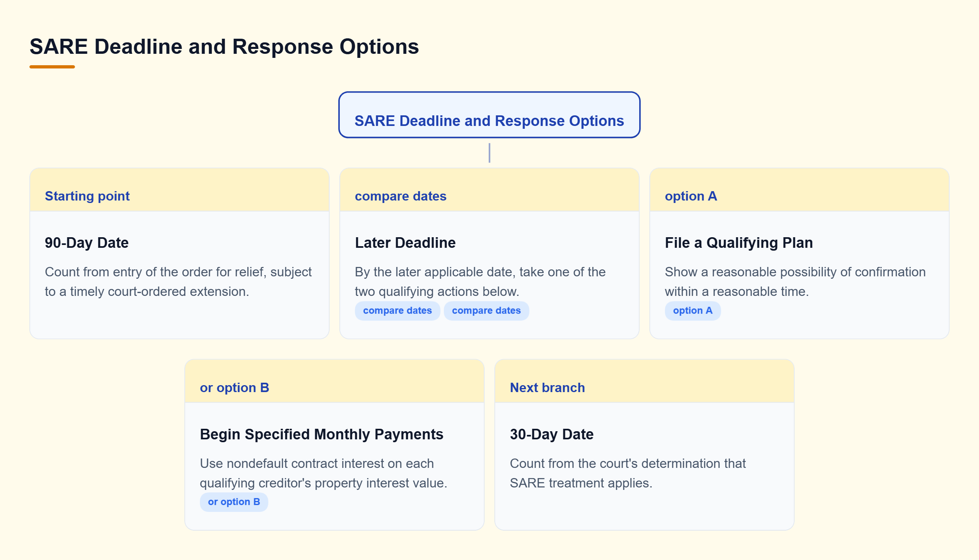This screenshot has width=979, height=560.
Task: Select the option A card header label
Action: (691, 196)
